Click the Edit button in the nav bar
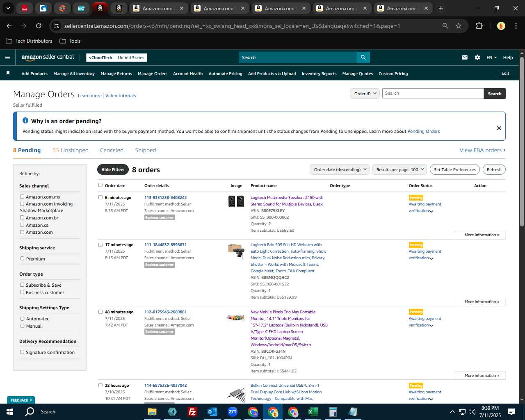The width and height of the screenshot is (525, 420). point(505,73)
